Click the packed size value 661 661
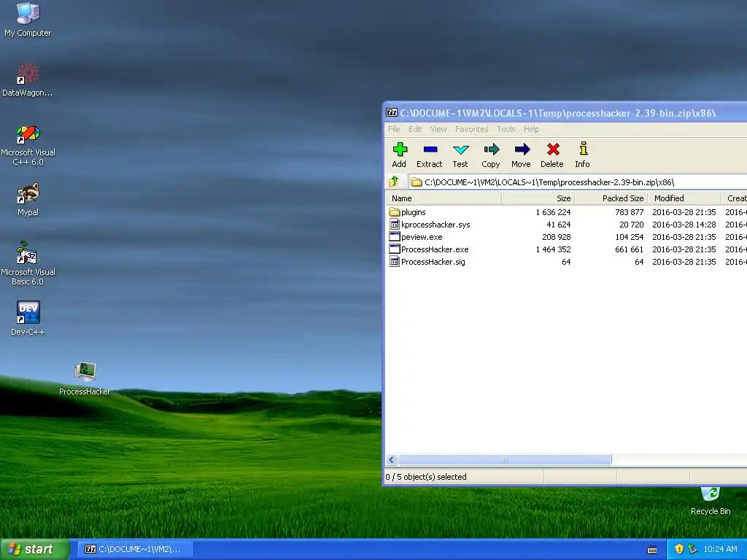 [630, 249]
